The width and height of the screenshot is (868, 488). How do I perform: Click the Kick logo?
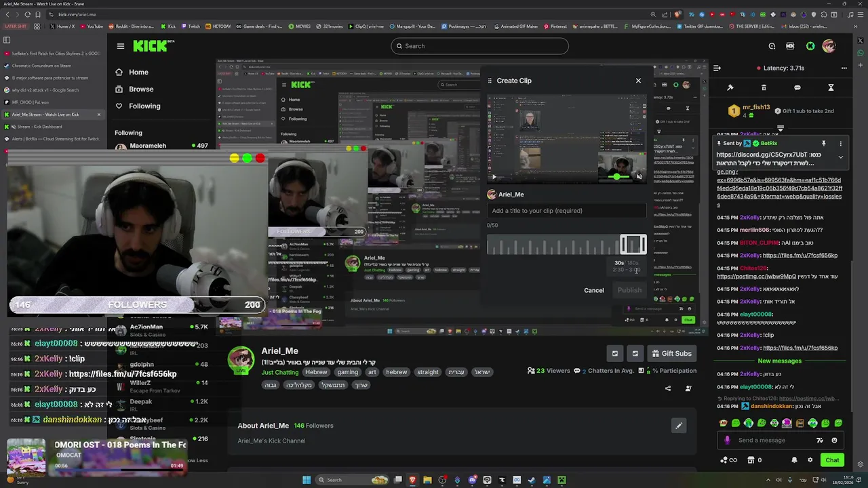click(154, 46)
